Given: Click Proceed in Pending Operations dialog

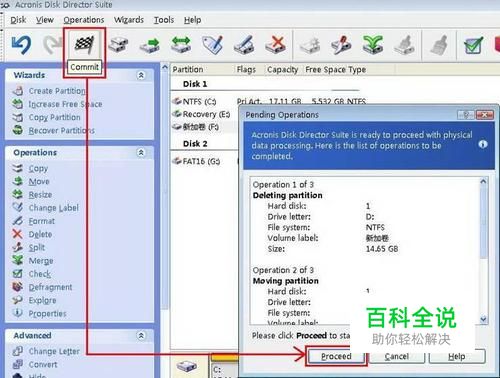Looking at the screenshot, I should tap(336, 356).
